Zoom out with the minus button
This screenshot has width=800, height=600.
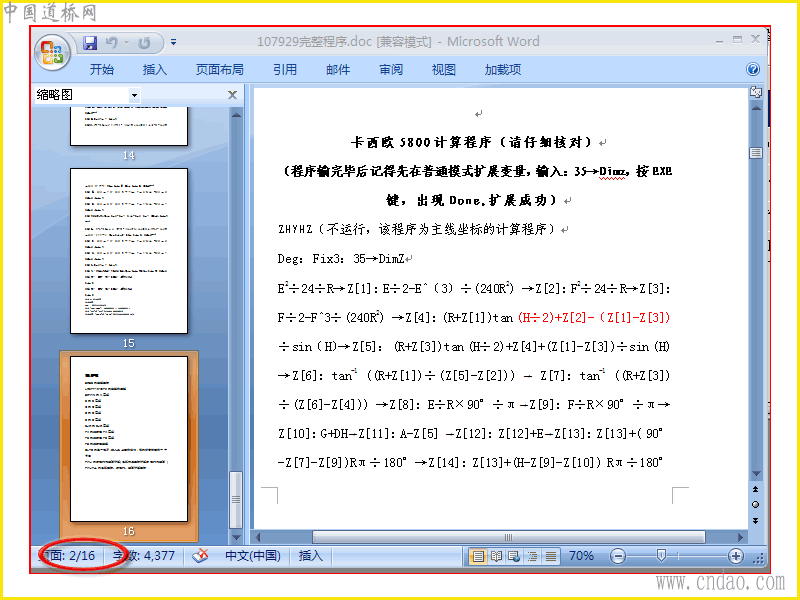[617, 556]
